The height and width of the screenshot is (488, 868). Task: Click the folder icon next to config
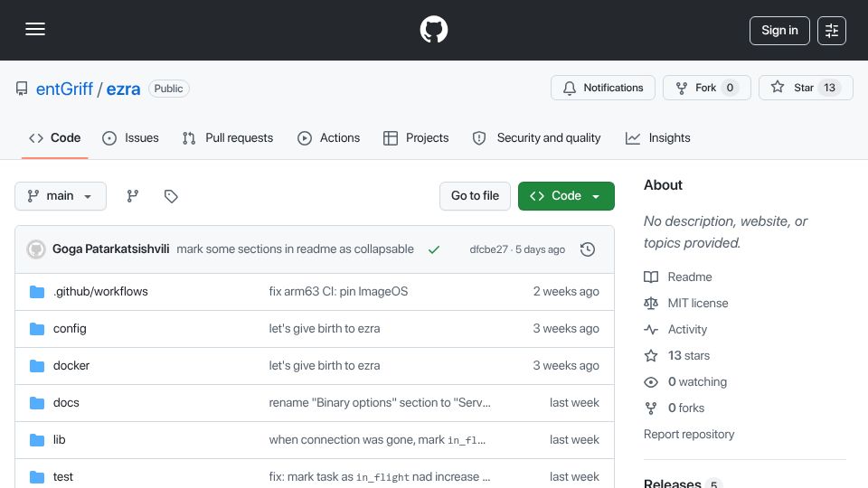(x=37, y=329)
